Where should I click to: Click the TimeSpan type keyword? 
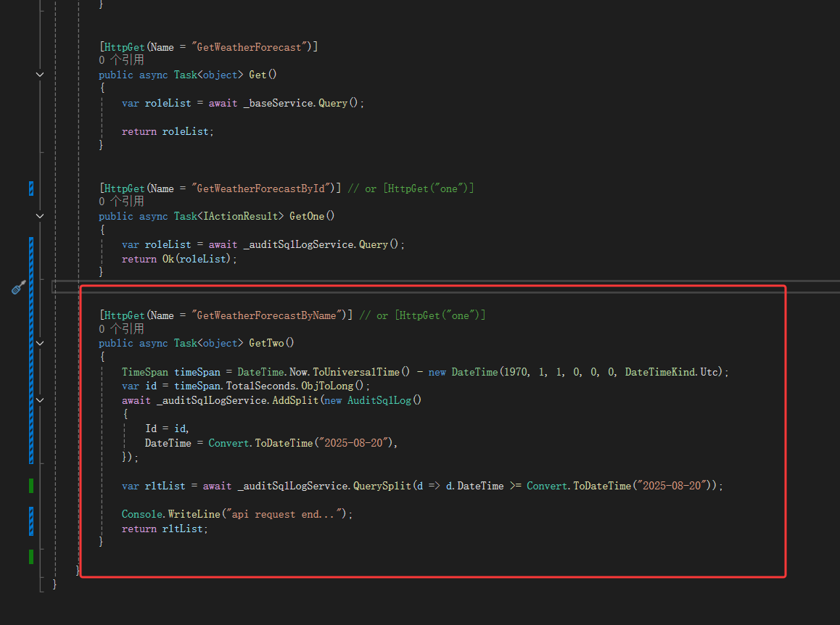tap(144, 372)
